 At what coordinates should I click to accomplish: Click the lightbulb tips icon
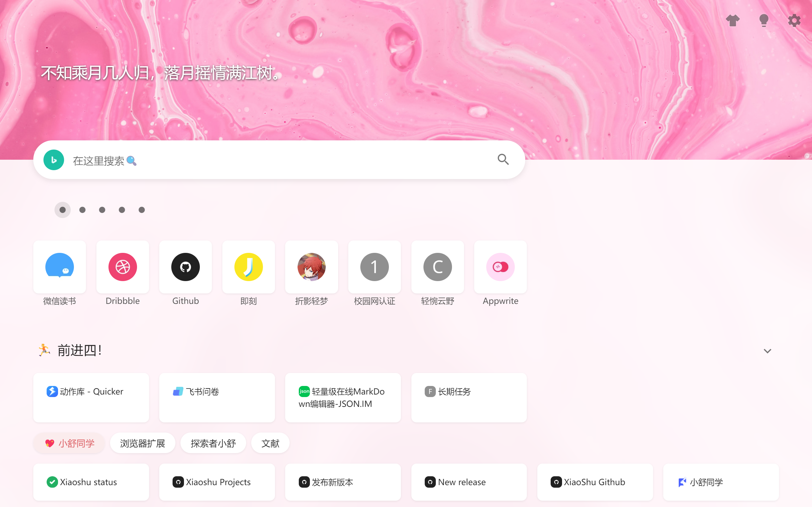tap(764, 21)
